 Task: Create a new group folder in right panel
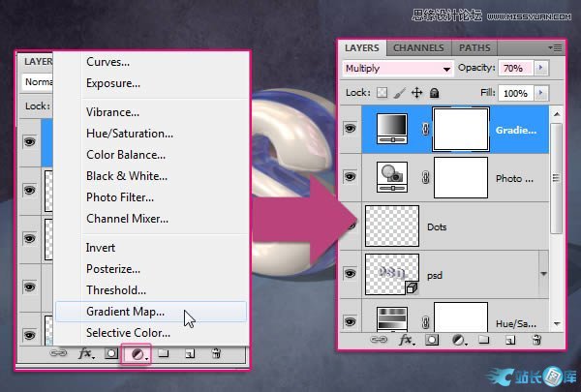(482, 341)
